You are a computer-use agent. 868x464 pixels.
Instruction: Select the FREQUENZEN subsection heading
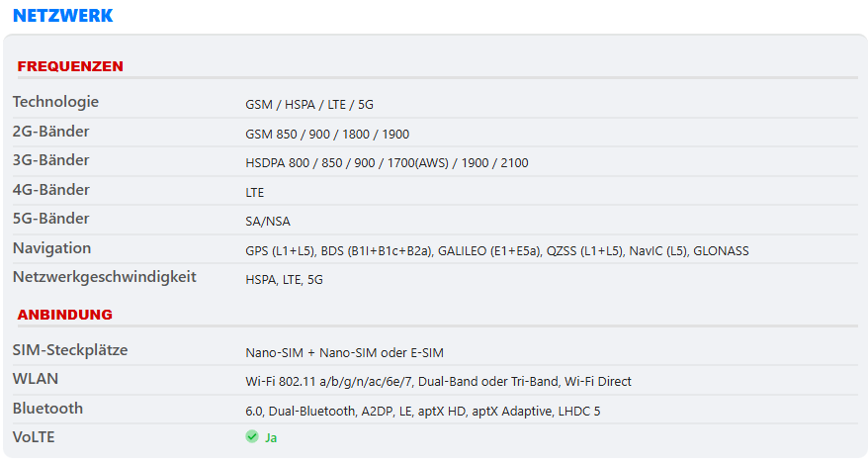tap(70, 66)
